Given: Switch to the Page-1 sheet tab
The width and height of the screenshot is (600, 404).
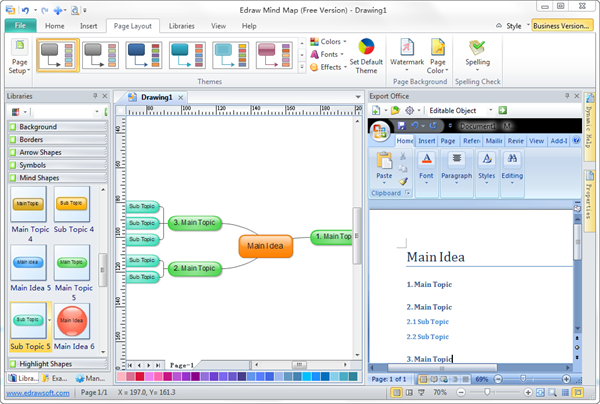Looking at the screenshot, I should coord(181,365).
